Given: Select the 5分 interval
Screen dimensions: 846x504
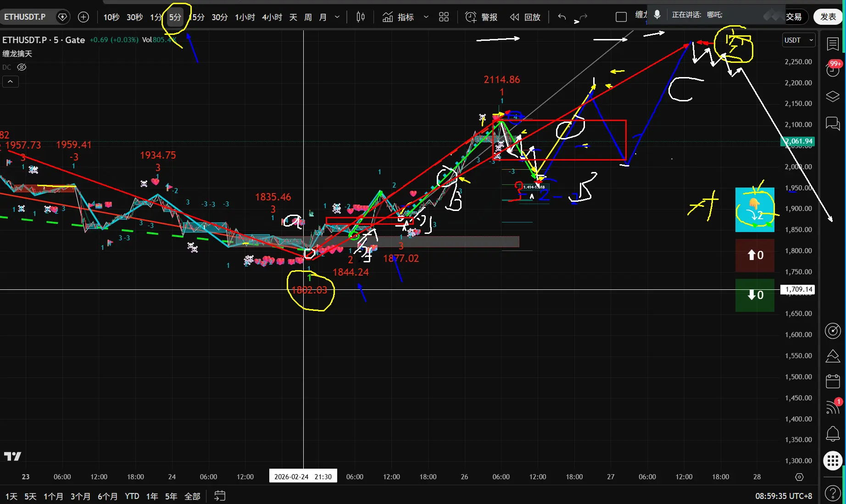Looking at the screenshot, I should point(175,17).
